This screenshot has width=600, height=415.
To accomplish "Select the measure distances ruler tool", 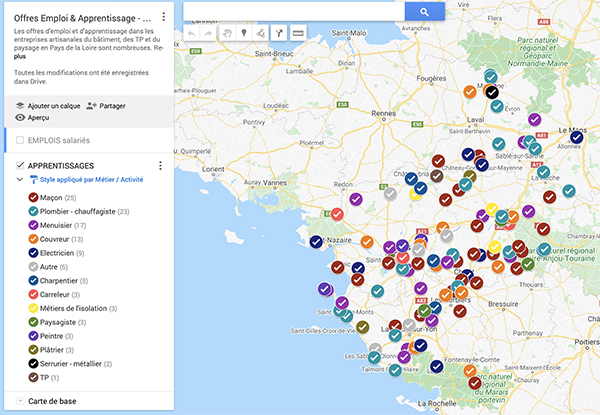I will pyautogui.click(x=297, y=33).
